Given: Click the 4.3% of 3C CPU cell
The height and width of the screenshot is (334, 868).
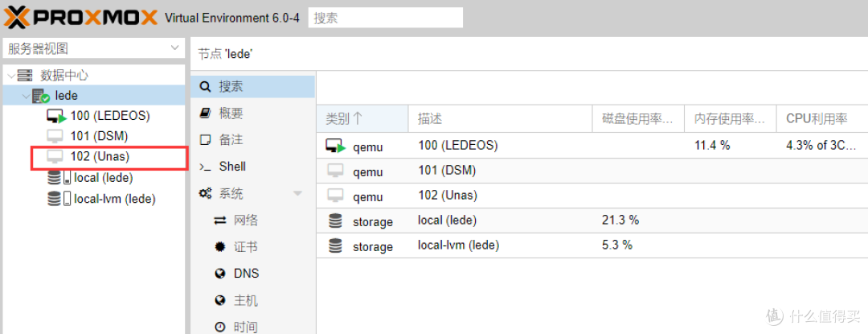Looking at the screenshot, I should [x=821, y=146].
